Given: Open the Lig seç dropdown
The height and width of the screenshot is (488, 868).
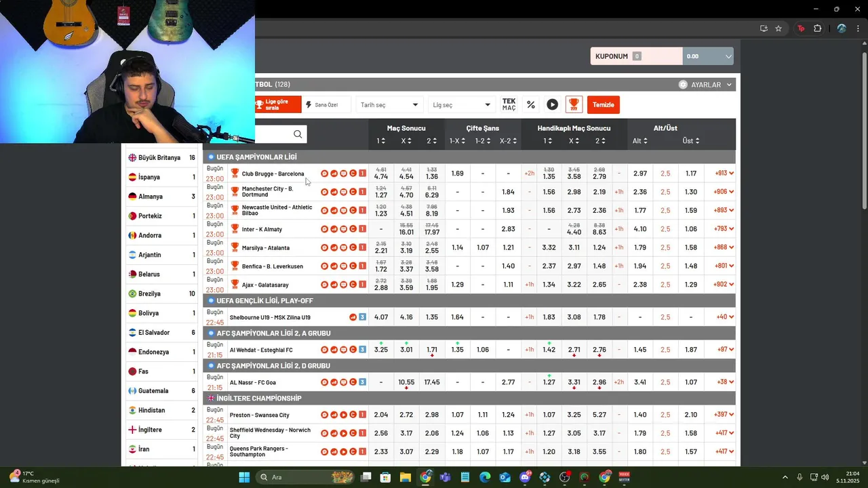Looking at the screenshot, I should [462, 104].
